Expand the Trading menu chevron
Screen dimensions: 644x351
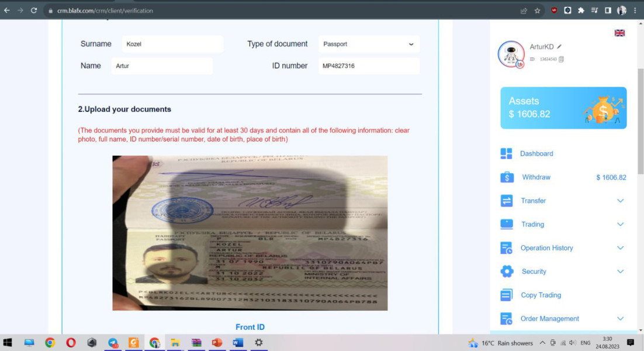click(620, 224)
